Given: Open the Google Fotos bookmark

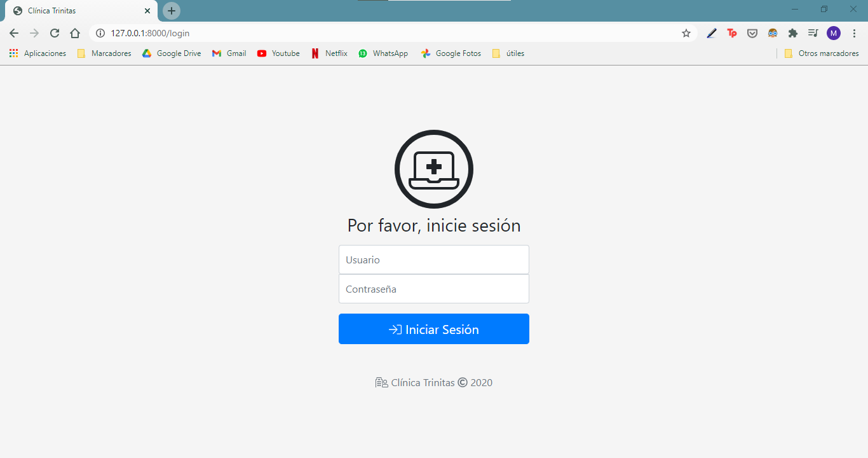Looking at the screenshot, I should point(451,53).
